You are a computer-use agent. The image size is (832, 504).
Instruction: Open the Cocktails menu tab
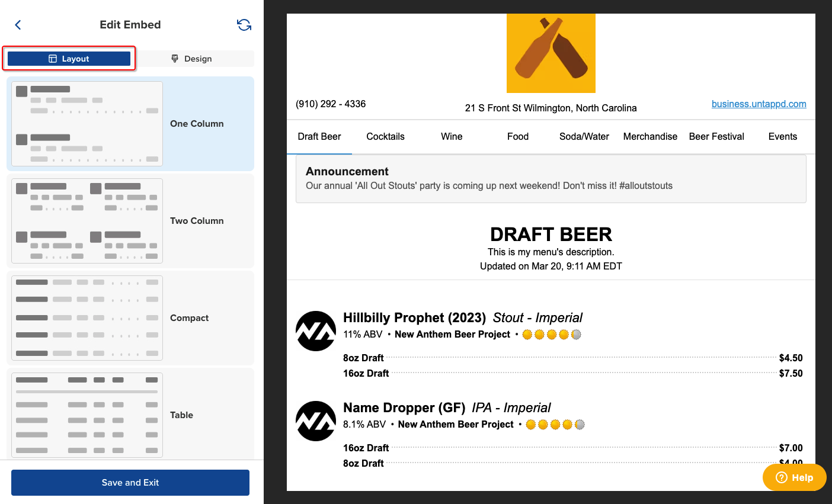(385, 136)
